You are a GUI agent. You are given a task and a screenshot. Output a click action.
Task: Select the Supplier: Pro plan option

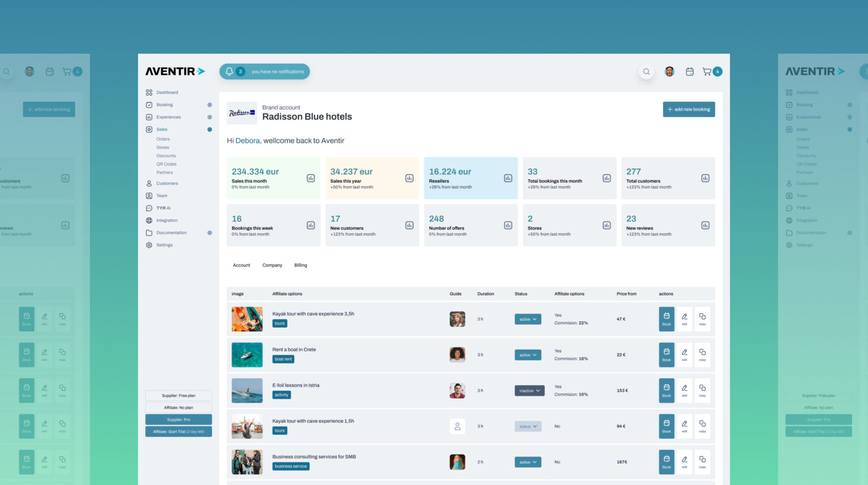click(x=179, y=420)
